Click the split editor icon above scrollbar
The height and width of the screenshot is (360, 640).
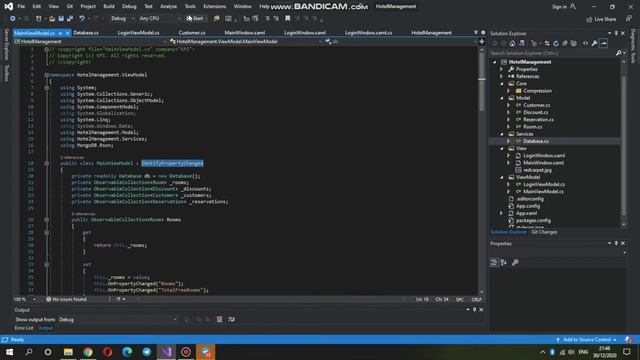[x=482, y=42]
